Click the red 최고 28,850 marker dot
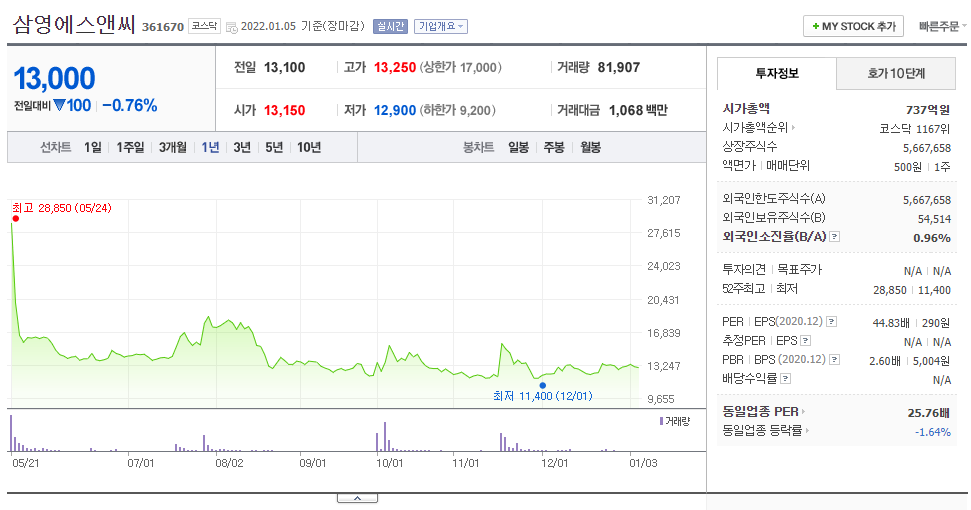Viewport: 971px width, 510px height. tap(15, 218)
